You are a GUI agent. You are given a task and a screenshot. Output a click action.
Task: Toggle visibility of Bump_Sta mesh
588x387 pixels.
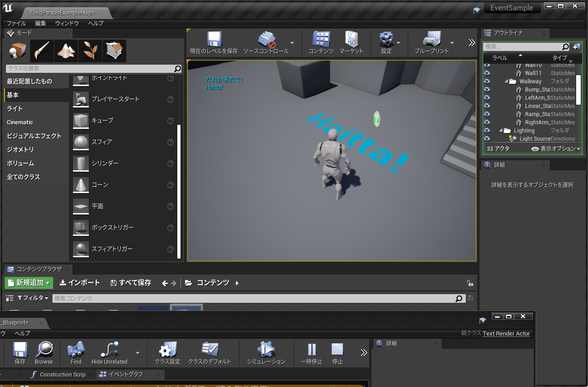(487, 90)
